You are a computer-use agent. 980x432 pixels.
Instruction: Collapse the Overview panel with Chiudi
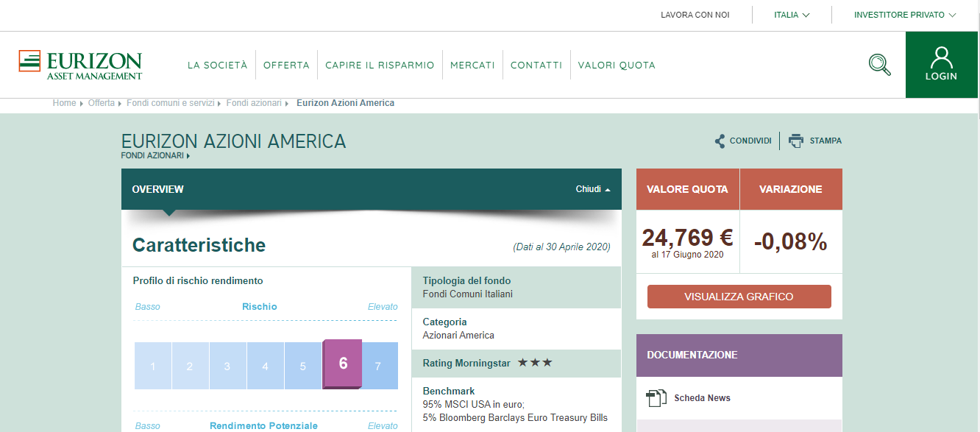coord(593,189)
